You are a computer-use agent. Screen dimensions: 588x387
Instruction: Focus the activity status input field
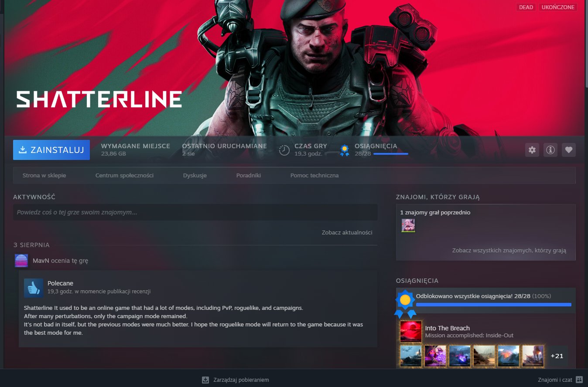195,212
